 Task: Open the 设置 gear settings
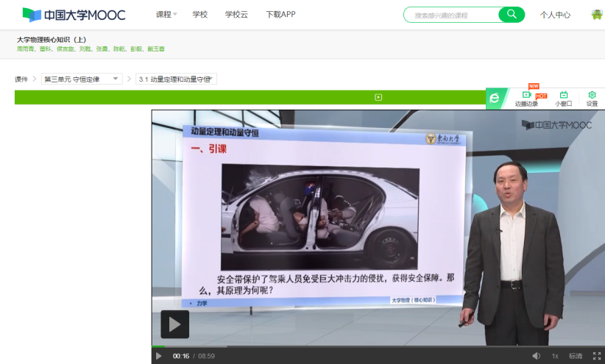[x=592, y=99]
